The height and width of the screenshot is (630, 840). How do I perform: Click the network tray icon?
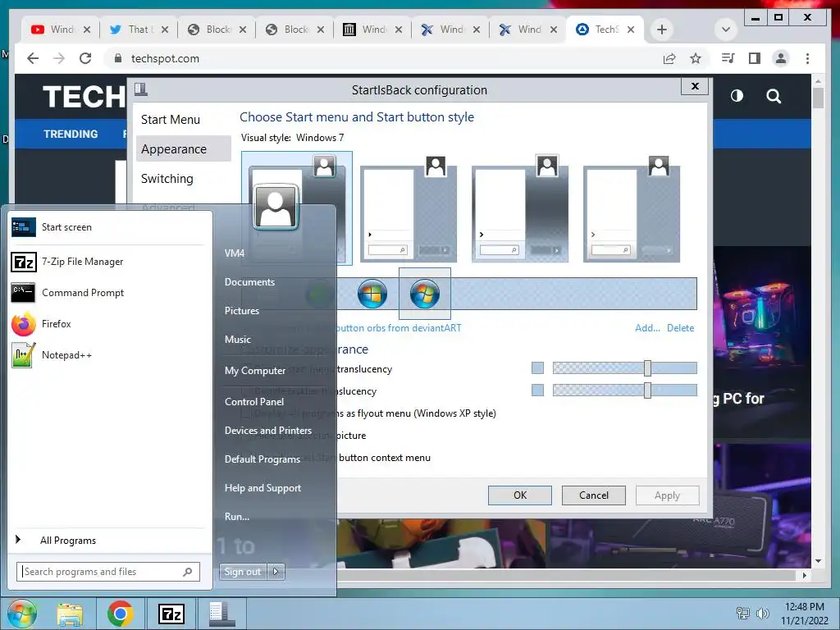coord(743,613)
